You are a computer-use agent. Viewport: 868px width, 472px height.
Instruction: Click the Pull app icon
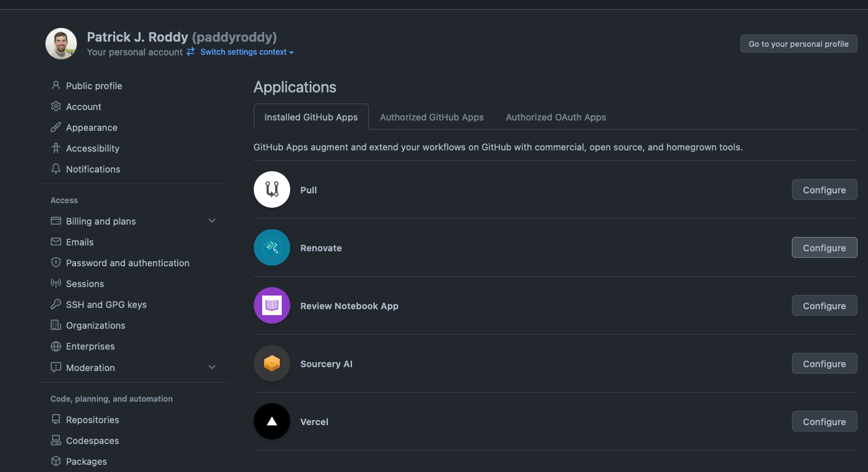coord(271,189)
